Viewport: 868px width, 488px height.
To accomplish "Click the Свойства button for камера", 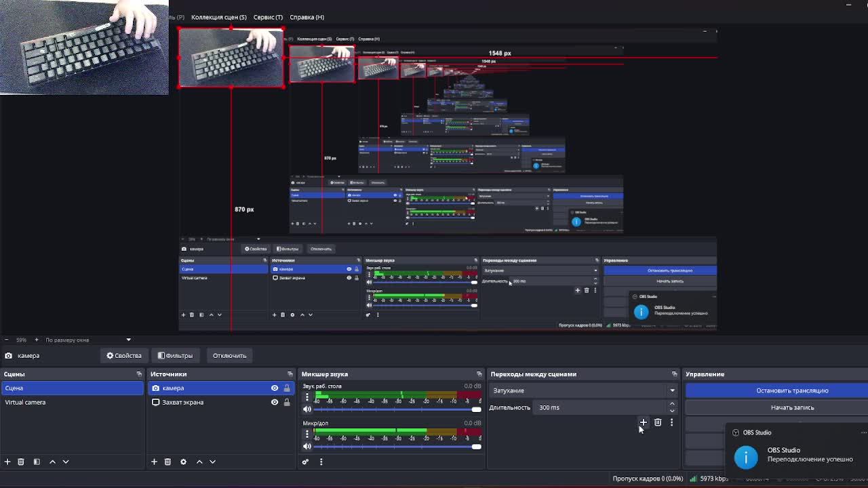I will tap(123, 355).
